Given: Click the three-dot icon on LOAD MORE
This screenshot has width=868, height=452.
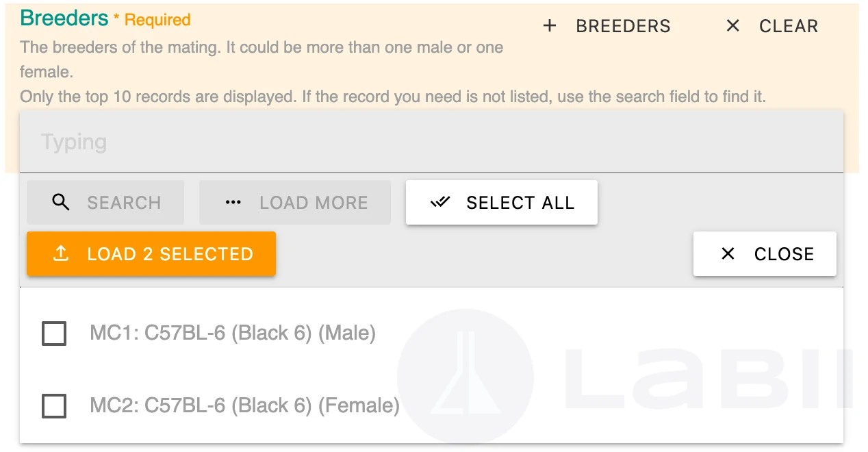Looking at the screenshot, I should [x=233, y=203].
